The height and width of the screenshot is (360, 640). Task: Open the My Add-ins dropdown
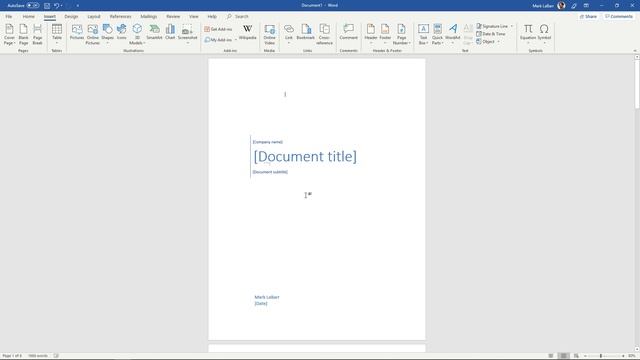[236, 40]
